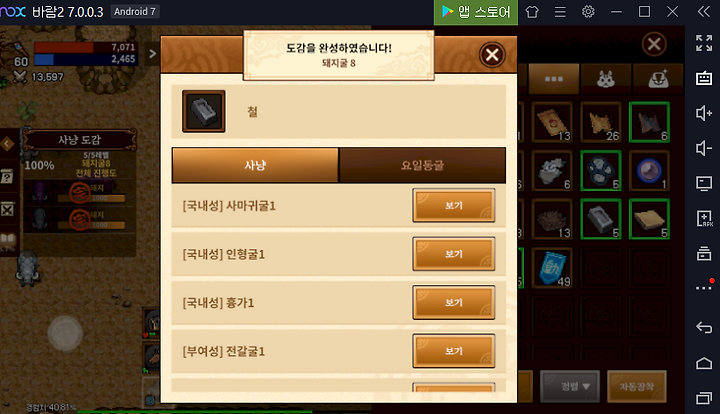Toggle Nox fullscreen icon
720x414 pixels.
pos(703,43)
